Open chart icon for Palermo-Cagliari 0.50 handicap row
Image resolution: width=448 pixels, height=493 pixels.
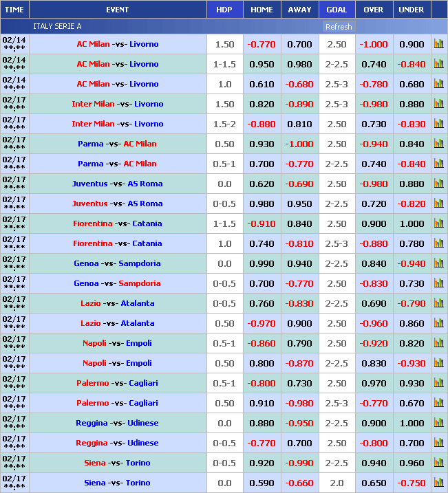point(438,403)
